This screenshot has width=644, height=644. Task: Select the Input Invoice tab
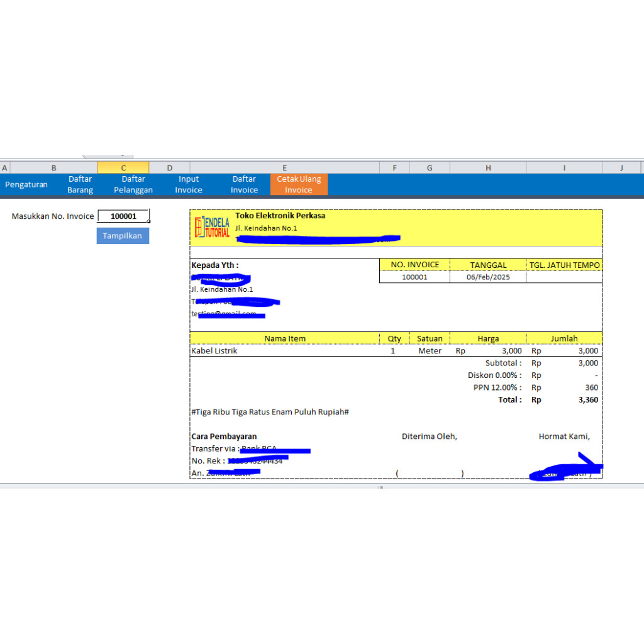[x=188, y=184]
